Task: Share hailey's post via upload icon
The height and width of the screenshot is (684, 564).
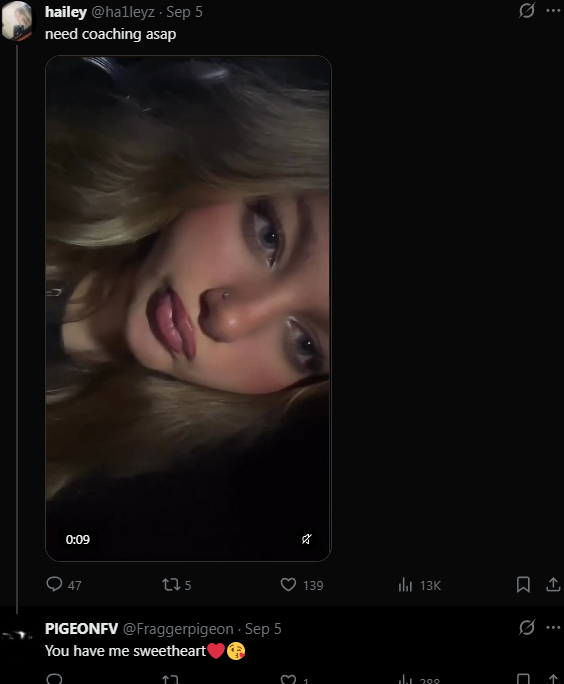Action: [x=553, y=585]
